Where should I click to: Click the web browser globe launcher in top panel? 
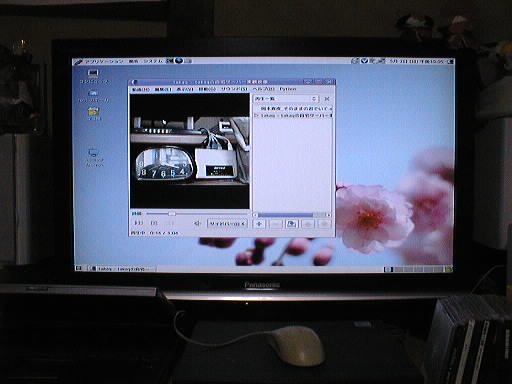point(179,61)
